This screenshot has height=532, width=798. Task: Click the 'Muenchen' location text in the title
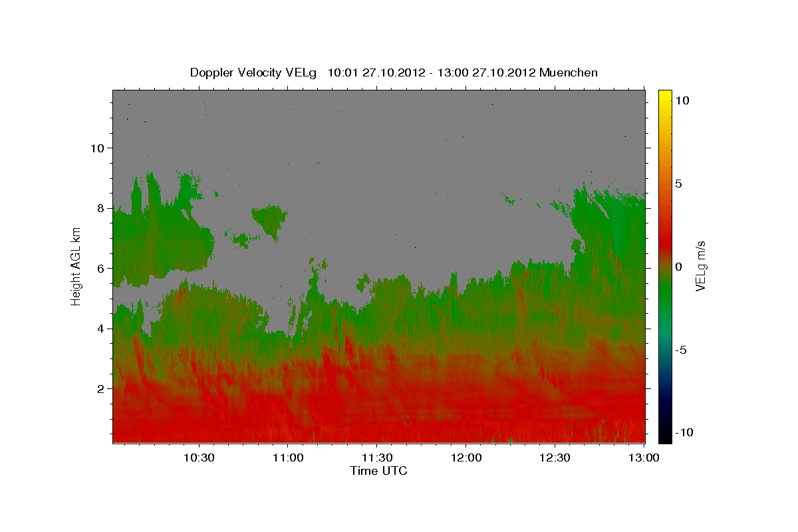[x=569, y=72]
